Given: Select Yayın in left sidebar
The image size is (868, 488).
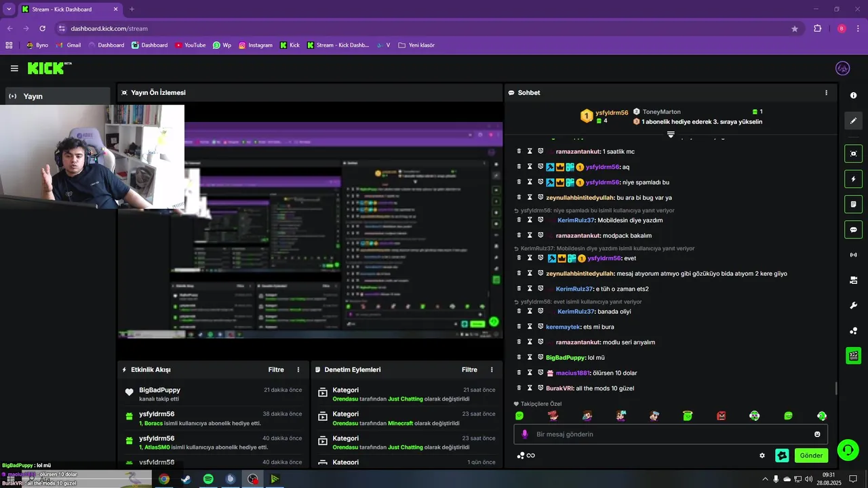Looking at the screenshot, I should (58, 96).
